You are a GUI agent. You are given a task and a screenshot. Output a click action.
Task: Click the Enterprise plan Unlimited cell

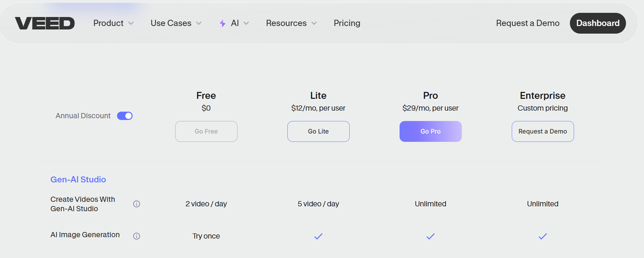[543, 204]
